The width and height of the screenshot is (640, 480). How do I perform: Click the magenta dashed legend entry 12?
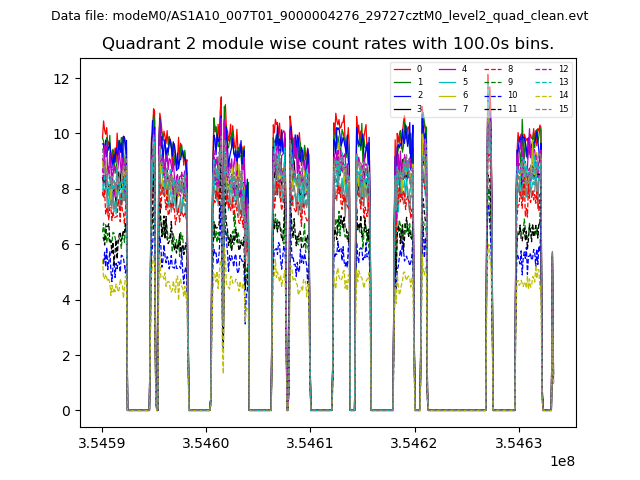click(543, 69)
